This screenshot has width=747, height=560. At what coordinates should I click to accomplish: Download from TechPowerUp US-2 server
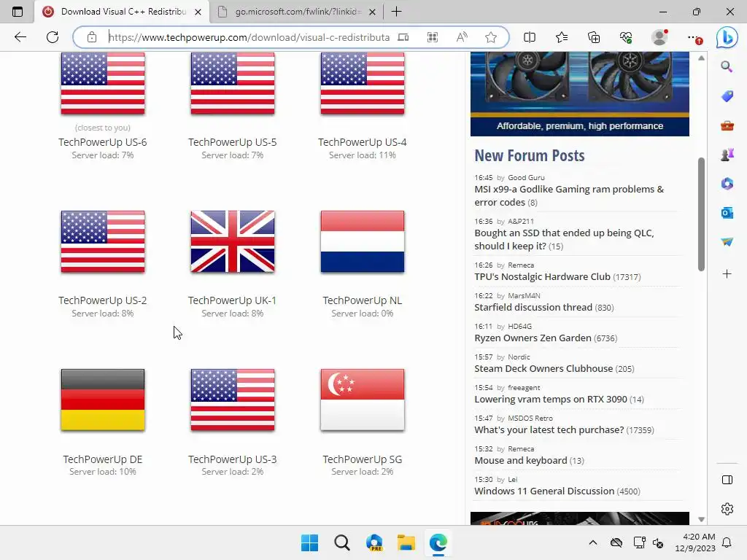(x=103, y=241)
